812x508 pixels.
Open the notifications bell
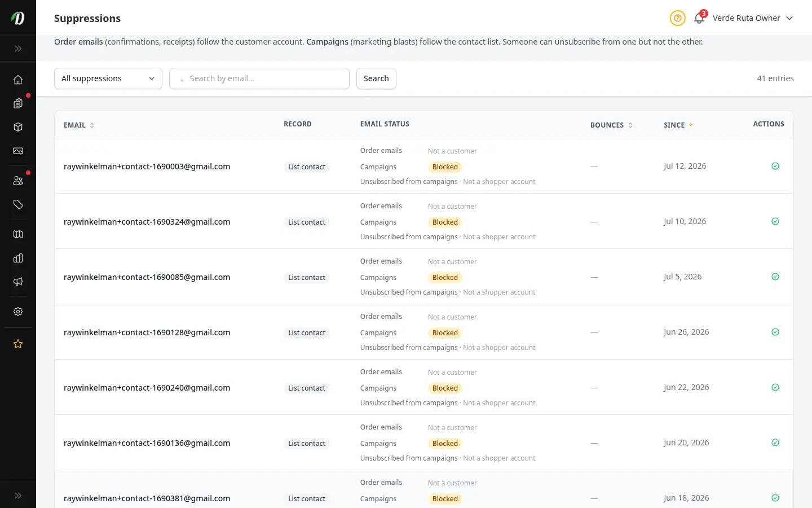tap(699, 18)
